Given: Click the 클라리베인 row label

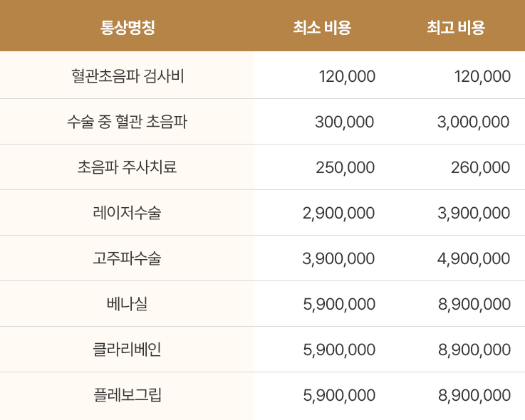Looking at the screenshot, I should click(128, 350).
